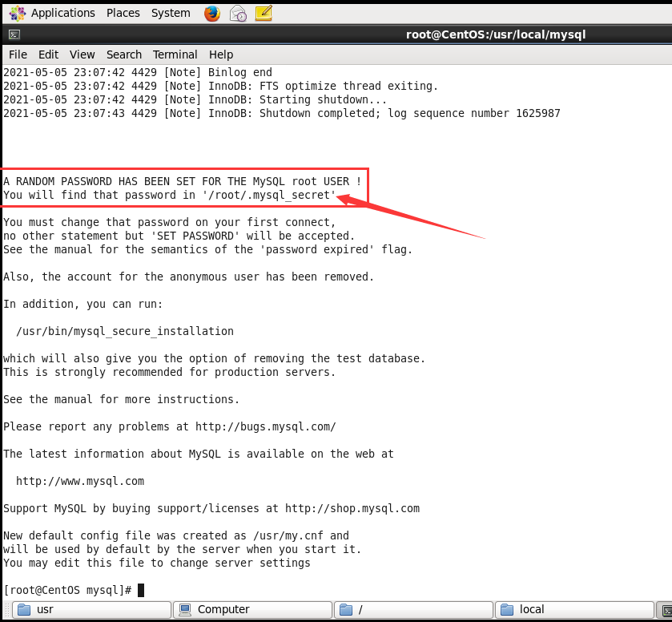Click the 'password expired' flag text

[x=316, y=249]
